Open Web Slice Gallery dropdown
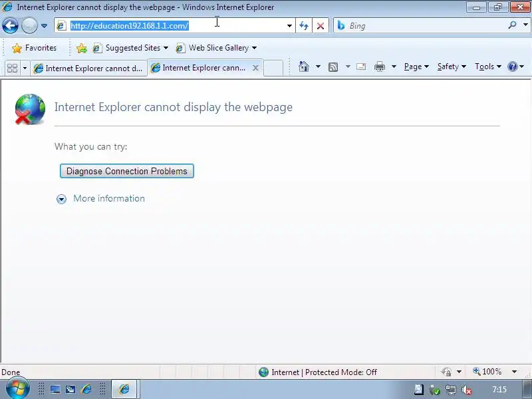The width and height of the screenshot is (532, 399). [216, 48]
